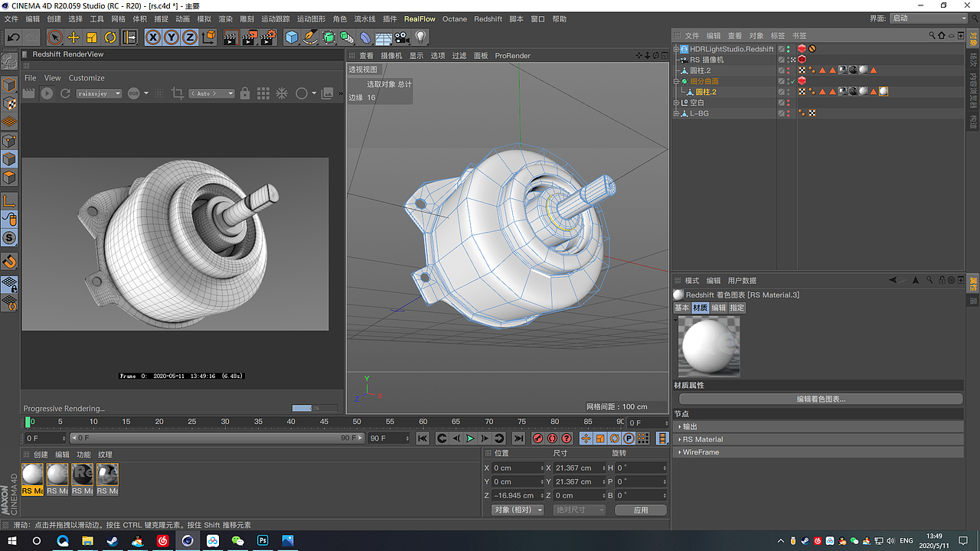Toggle the RenderView lock icon
This screenshot has width=980, height=551.
245,93
